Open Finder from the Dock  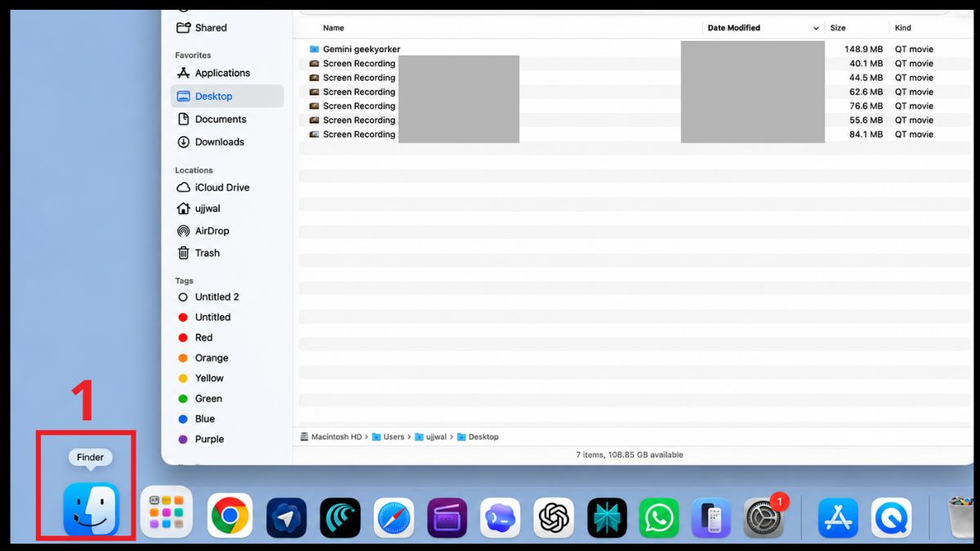tap(91, 509)
